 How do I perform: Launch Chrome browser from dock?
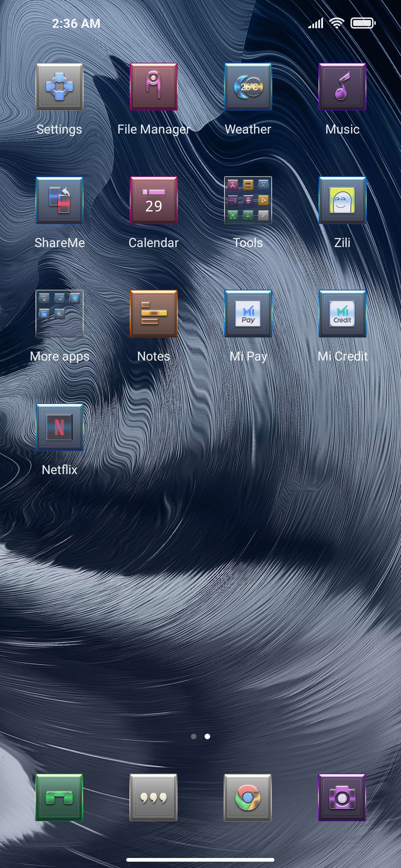coord(248,798)
